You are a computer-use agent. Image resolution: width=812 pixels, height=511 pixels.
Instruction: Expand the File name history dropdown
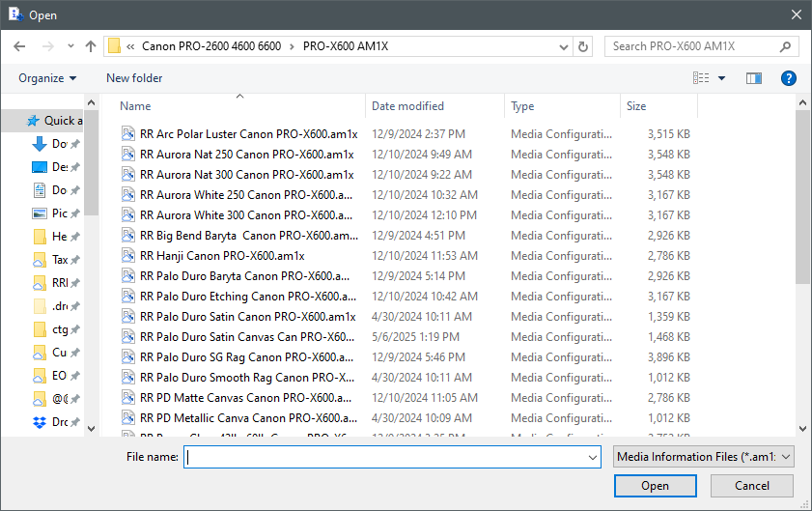tap(593, 457)
